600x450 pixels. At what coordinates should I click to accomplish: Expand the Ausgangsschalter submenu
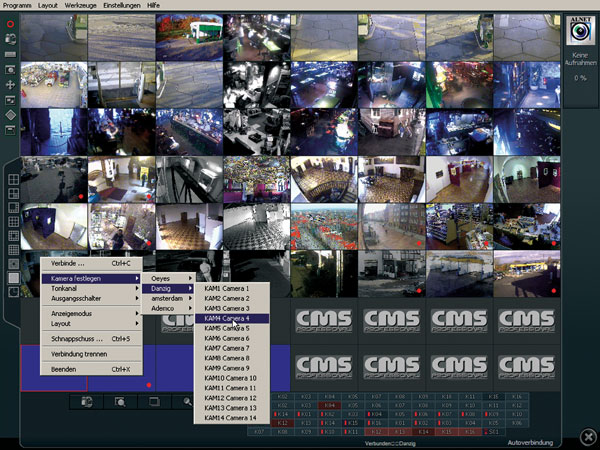click(x=91, y=298)
